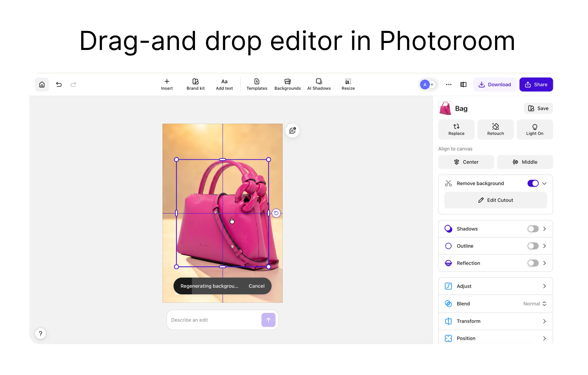
Task: Click the left-middle selection edge handle
Action: pyautogui.click(x=176, y=213)
